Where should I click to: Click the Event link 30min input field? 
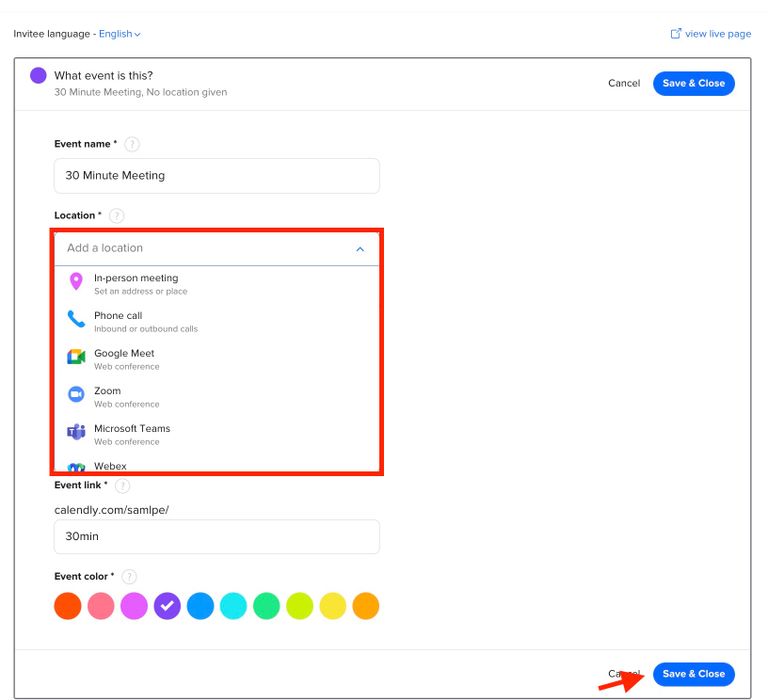tap(216, 537)
